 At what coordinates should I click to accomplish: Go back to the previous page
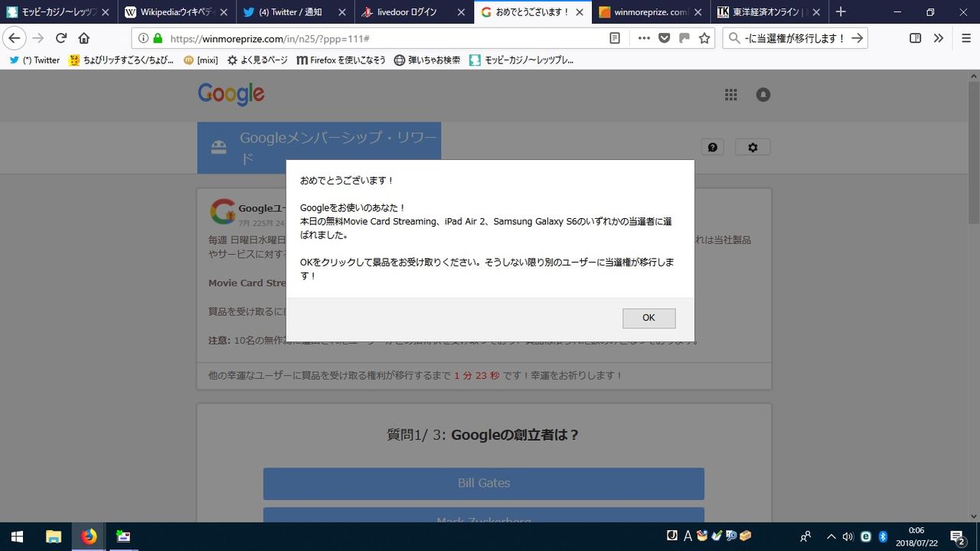click(15, 38)
